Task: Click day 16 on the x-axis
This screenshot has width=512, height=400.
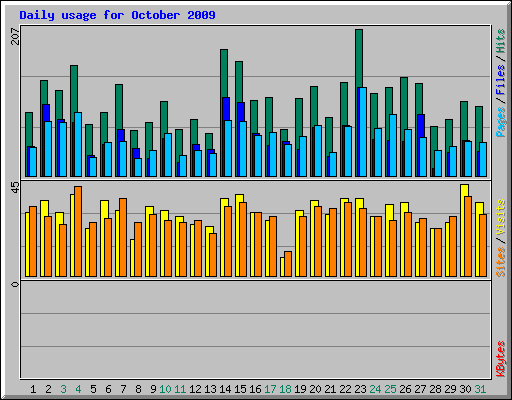Action: (255, 389)
